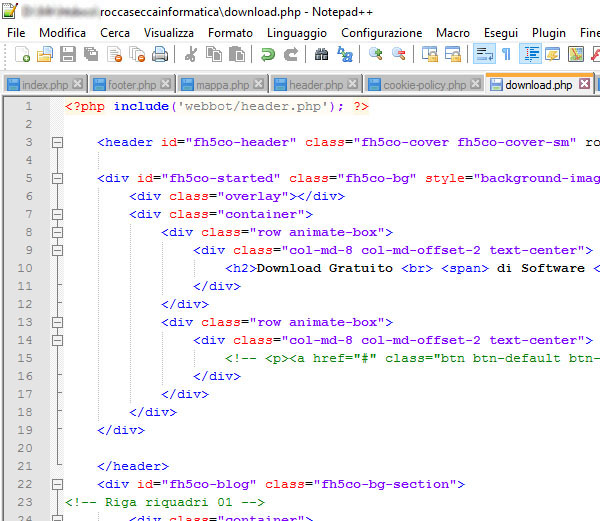The height and width of the screenshot is (521, 600).
Task: Switch to the mappa.php tab
Action: 222,85
